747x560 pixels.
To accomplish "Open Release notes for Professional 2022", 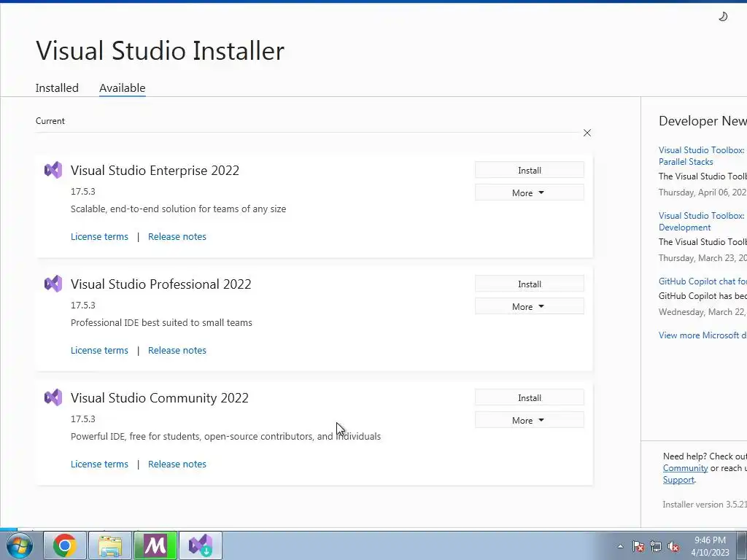I will tap(177, 350).
